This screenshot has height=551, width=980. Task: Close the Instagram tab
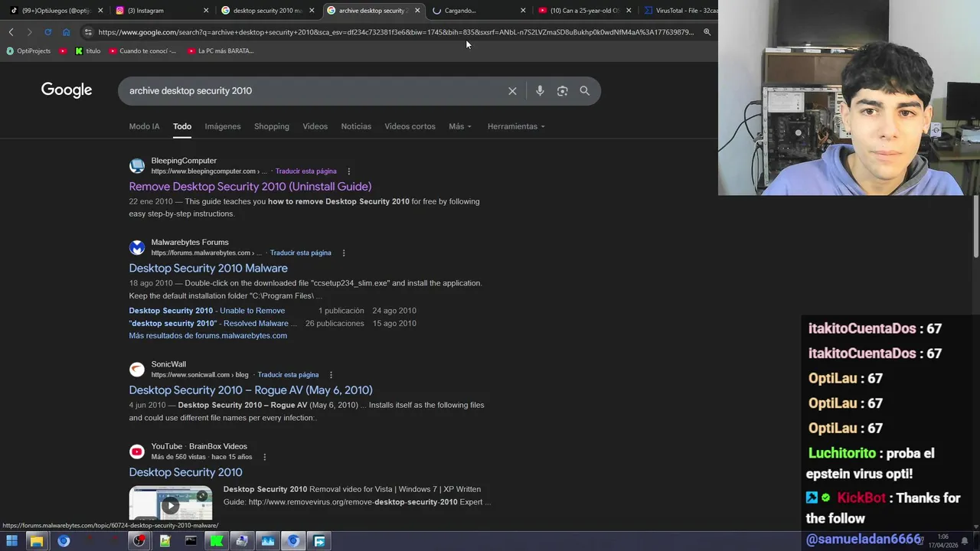tap(206, 11)
